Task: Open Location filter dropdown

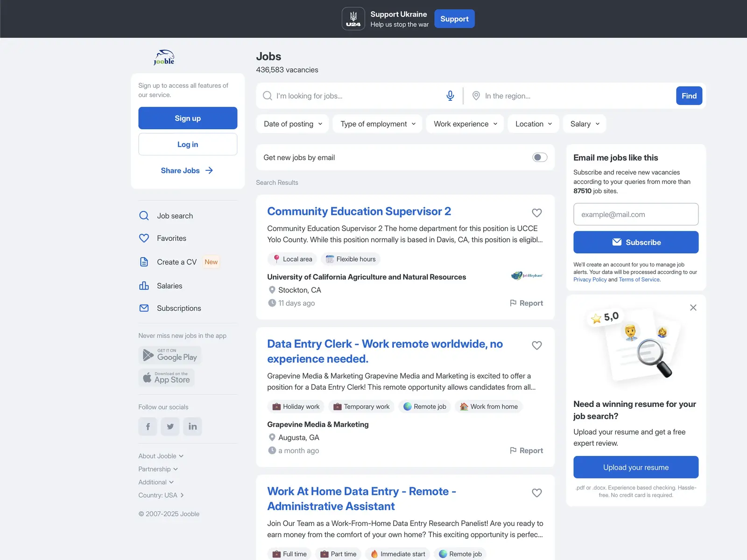Action: click(x=534, y=124)
